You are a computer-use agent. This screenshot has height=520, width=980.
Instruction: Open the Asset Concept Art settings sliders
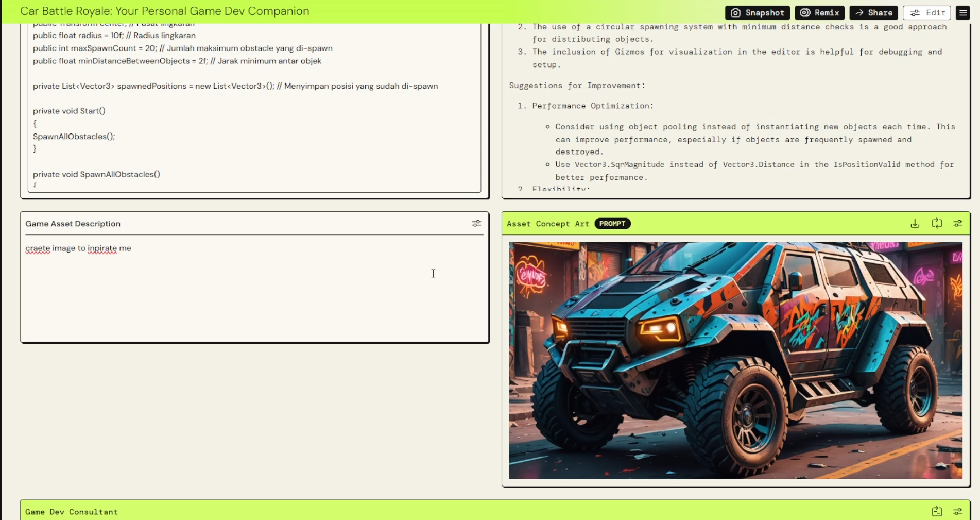click(x=958, y=223)
